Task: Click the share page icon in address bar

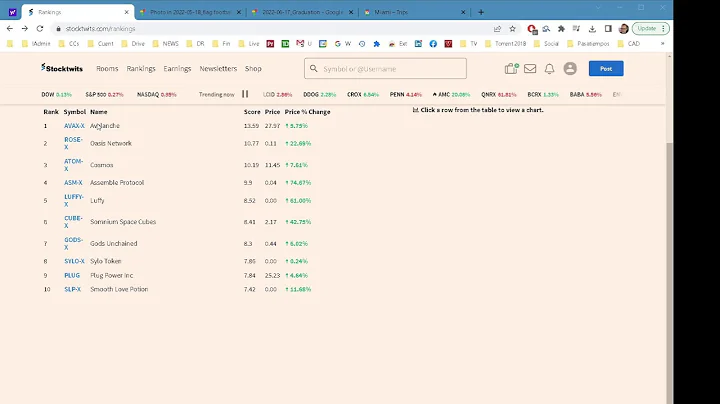Action: [x=497, y=29]
